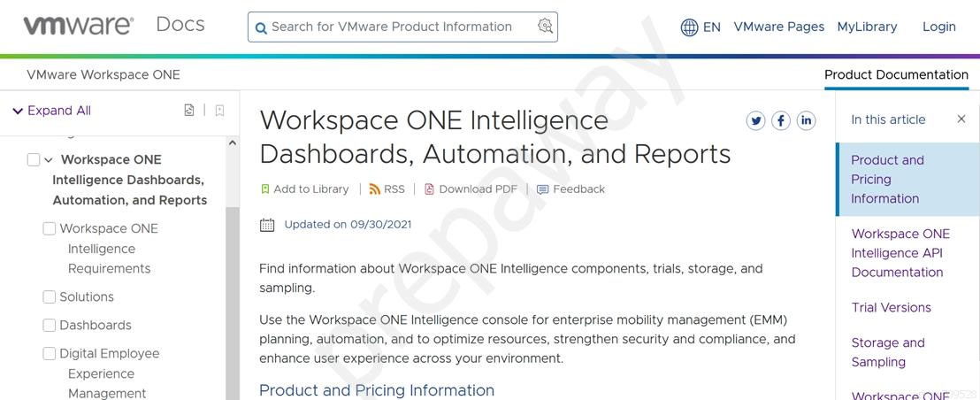Share the article on LinkedIn
The image size is (980, 400).
[806, 120]
